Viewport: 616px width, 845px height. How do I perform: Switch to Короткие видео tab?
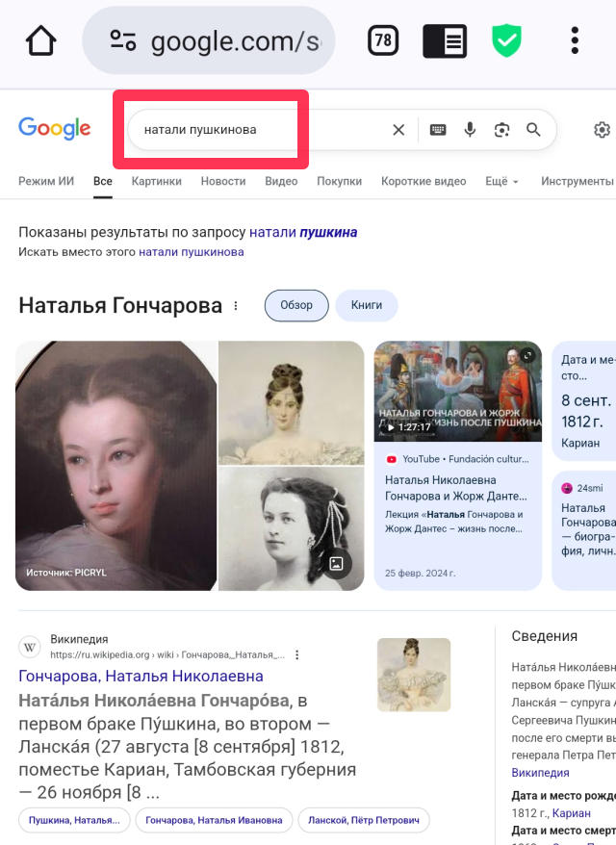[x=423, y=181]
